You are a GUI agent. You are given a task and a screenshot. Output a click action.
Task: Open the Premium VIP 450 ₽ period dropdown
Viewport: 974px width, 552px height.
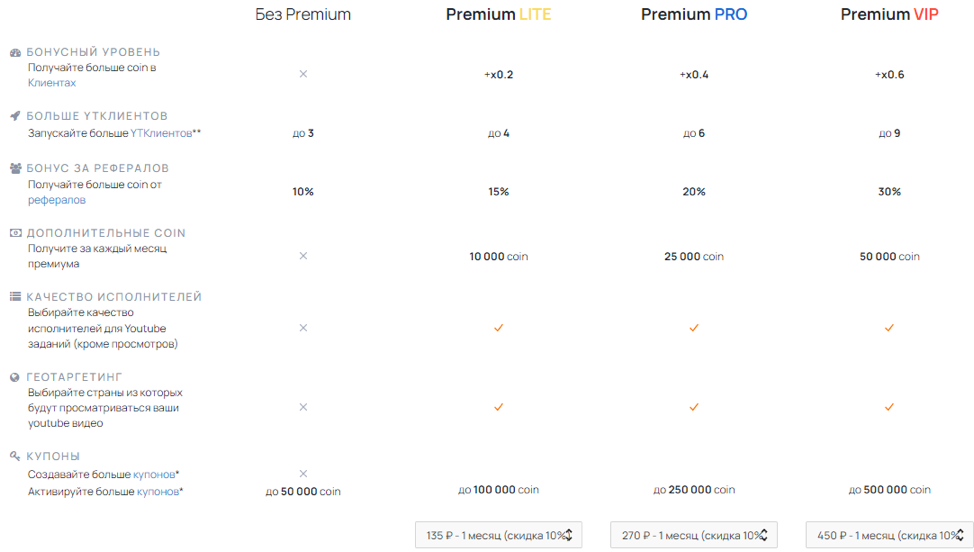(x=889, y=535)
